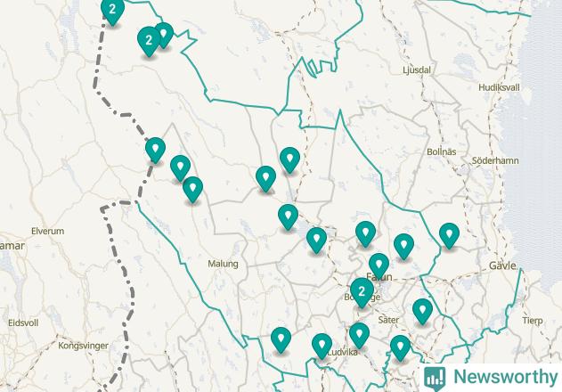Click the map pin directly above Falun
This screenshot has width=562, height=392.
379,266
